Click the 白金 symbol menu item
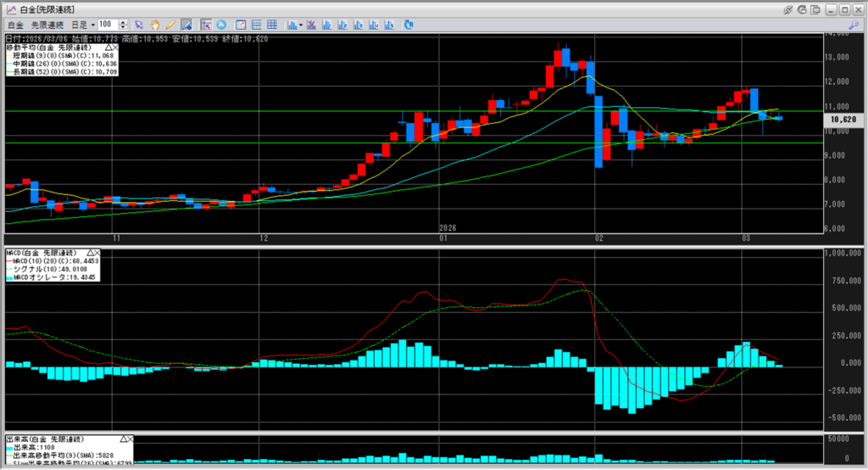The height and width of the screenshot is (470, 868). coord(14,25)
